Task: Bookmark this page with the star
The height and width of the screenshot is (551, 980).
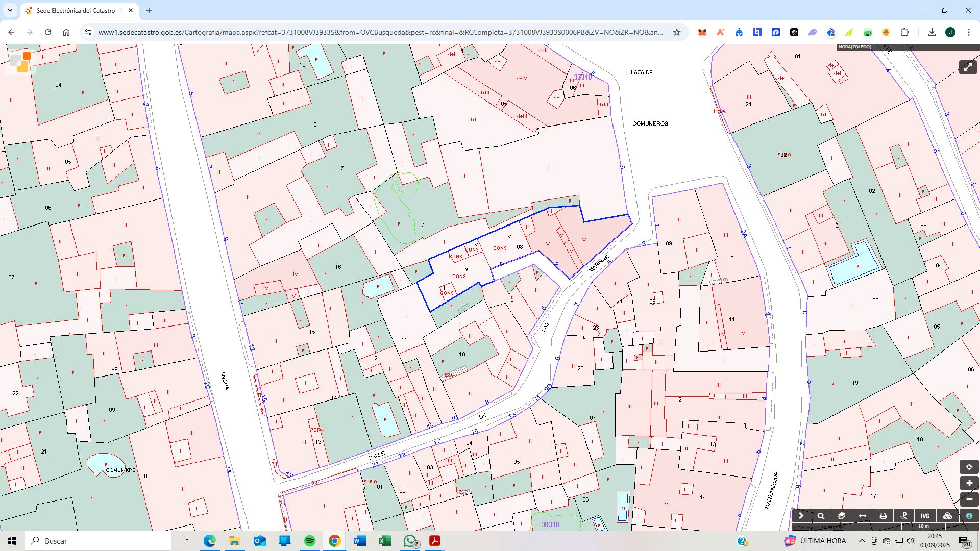Action: [677, 32]
